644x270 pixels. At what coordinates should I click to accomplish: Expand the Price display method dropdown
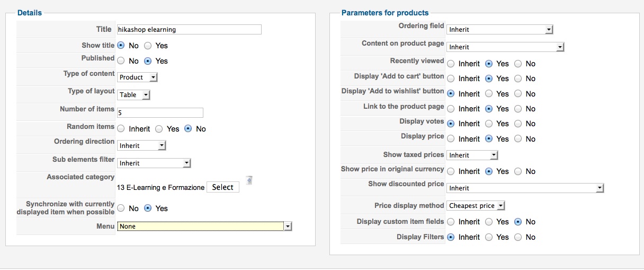pyautogui.click(x=476, y=206)
